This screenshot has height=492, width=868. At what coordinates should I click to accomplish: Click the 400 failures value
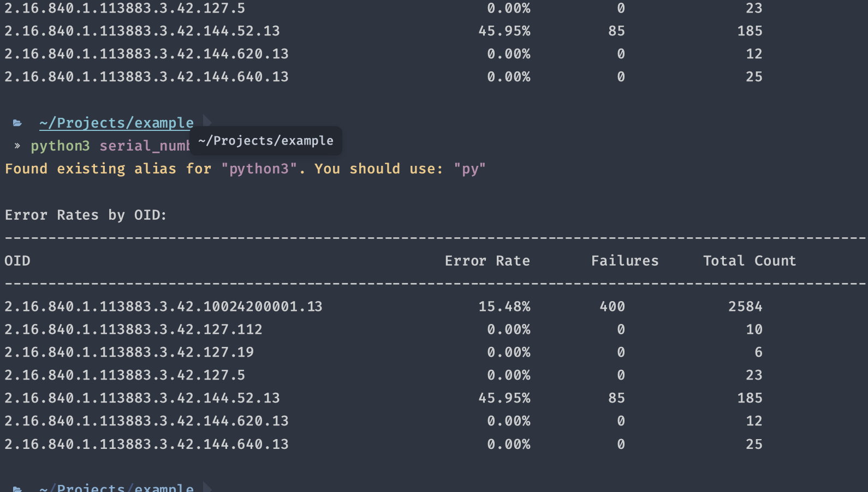(x=613, y=307)
